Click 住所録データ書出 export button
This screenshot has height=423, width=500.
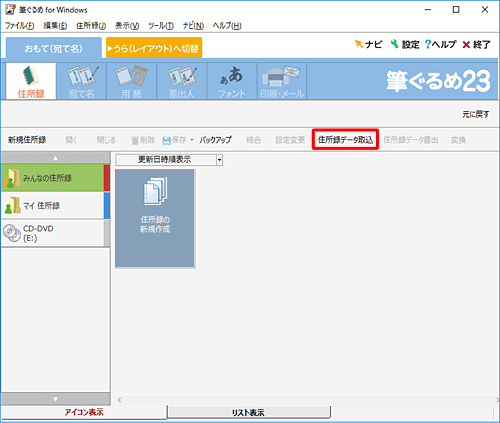(411, 140)
